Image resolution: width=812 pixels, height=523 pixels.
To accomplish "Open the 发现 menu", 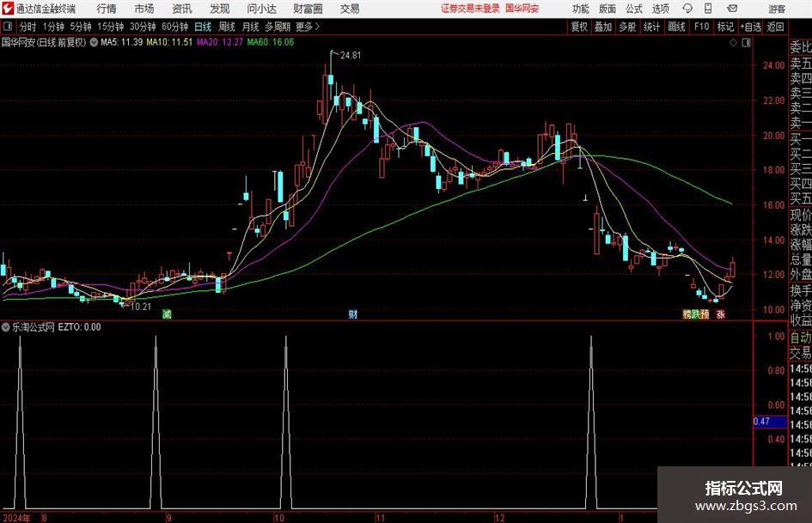I will tap(220, 9).
